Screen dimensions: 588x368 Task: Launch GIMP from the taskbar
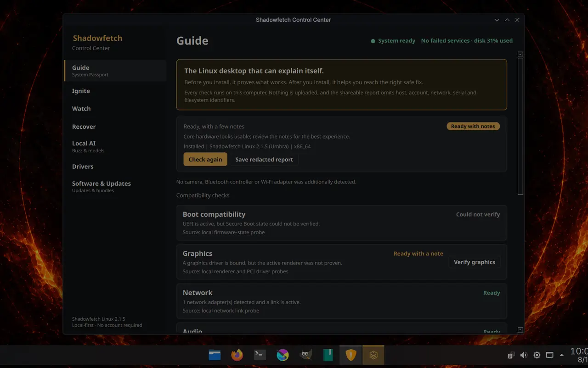(305, 355)
